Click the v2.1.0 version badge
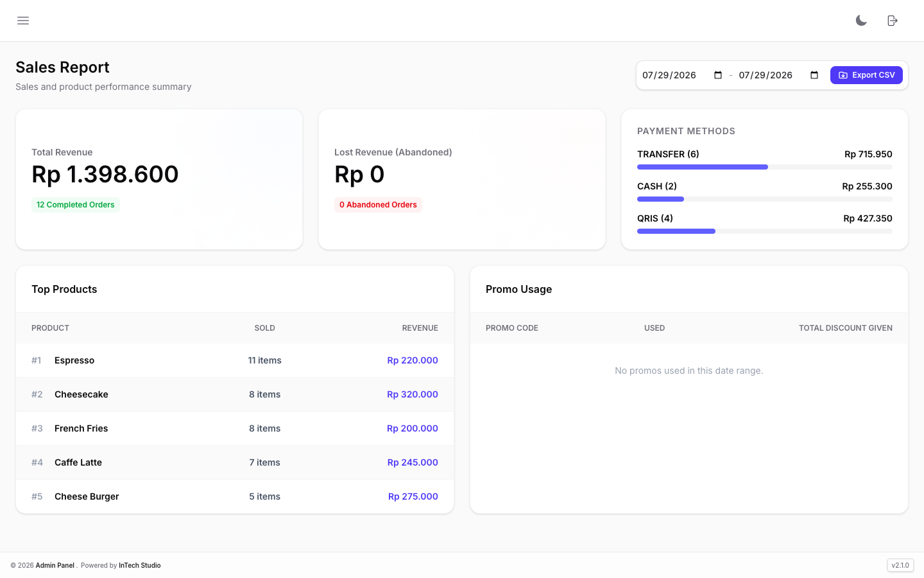The width and height of the screenshot is (924, 578). click(900, 565)
